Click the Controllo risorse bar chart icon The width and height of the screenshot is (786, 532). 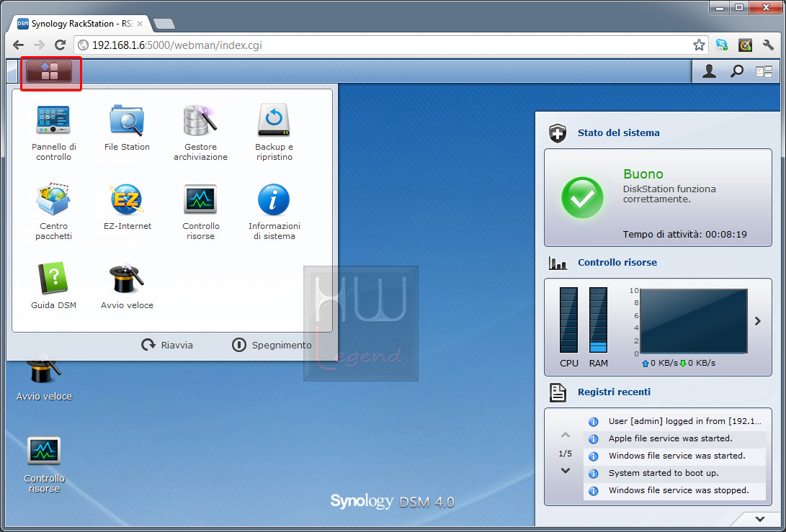pos(558,263)
